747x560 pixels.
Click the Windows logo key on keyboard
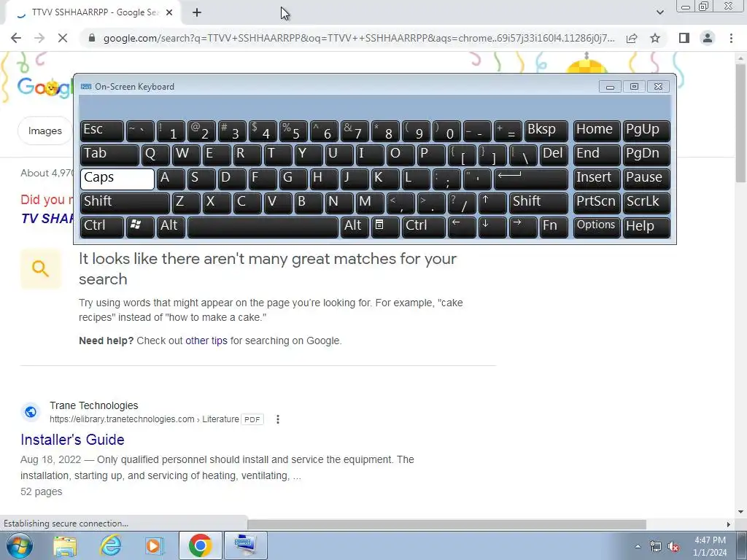click(140, 227)
